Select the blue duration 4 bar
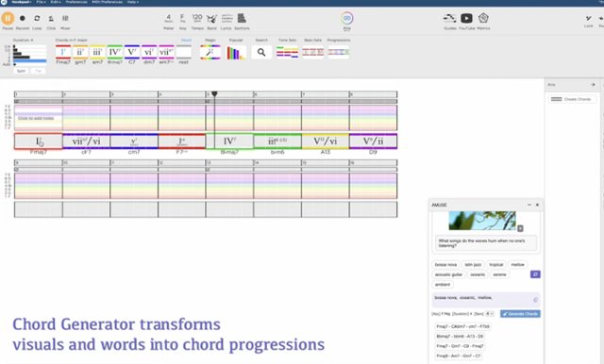This screenshot has height=364, width=604. [x=29, y=60]
